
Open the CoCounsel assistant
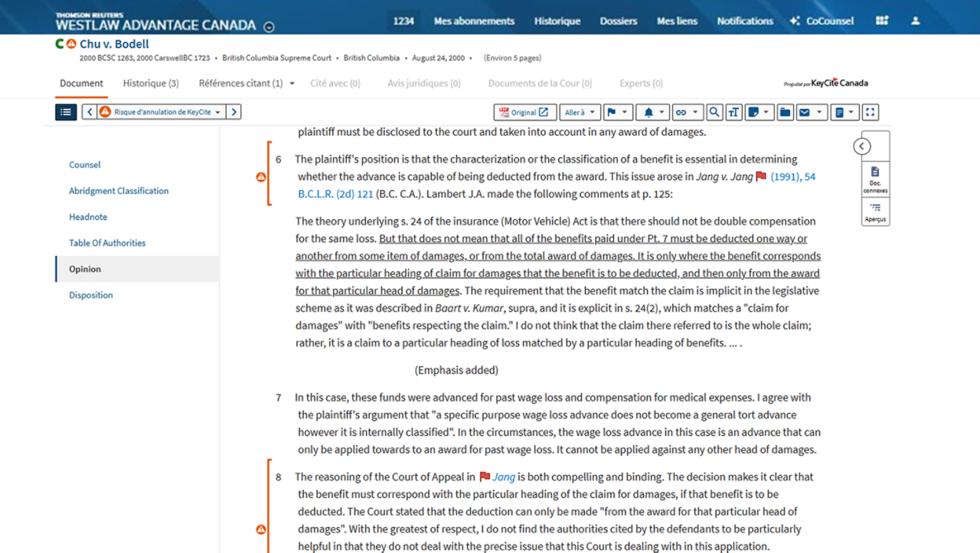click(x=822, y=21)
